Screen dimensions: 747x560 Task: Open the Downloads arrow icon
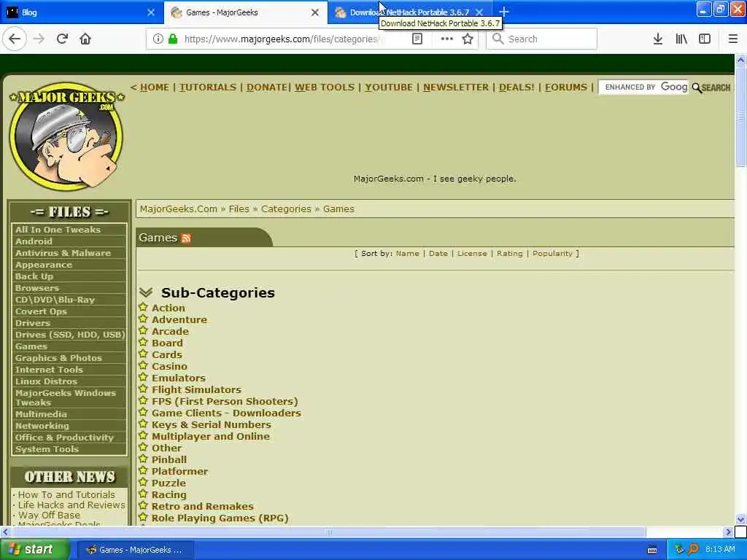658,39
